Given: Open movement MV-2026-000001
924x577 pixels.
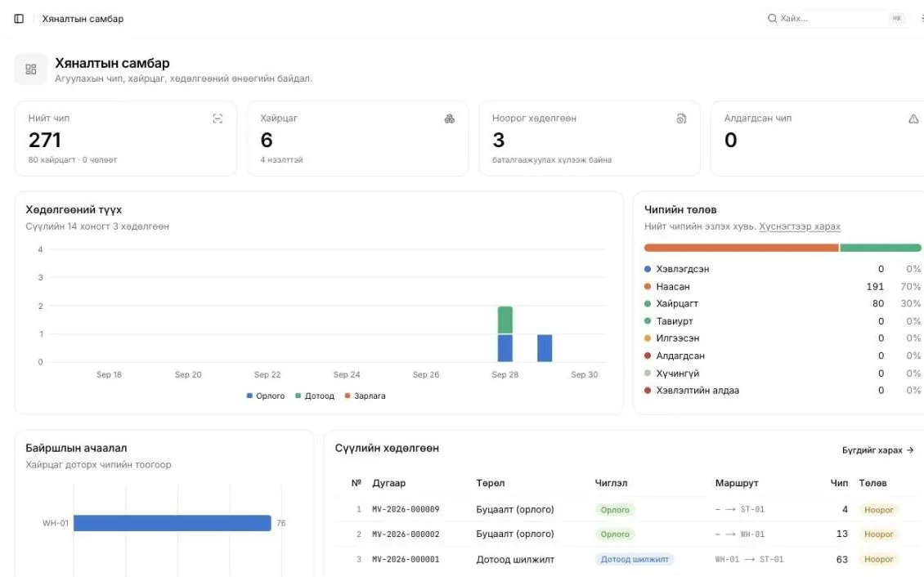Looking at the screenshot, I should (406, 559).
